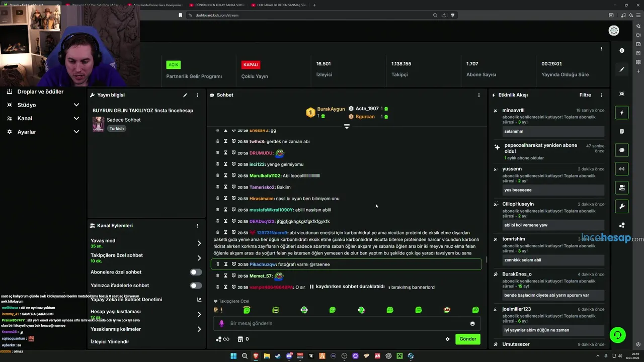Open Discord from the taskbar
This screenshot has height=362, width=644.
click(289, 356)
